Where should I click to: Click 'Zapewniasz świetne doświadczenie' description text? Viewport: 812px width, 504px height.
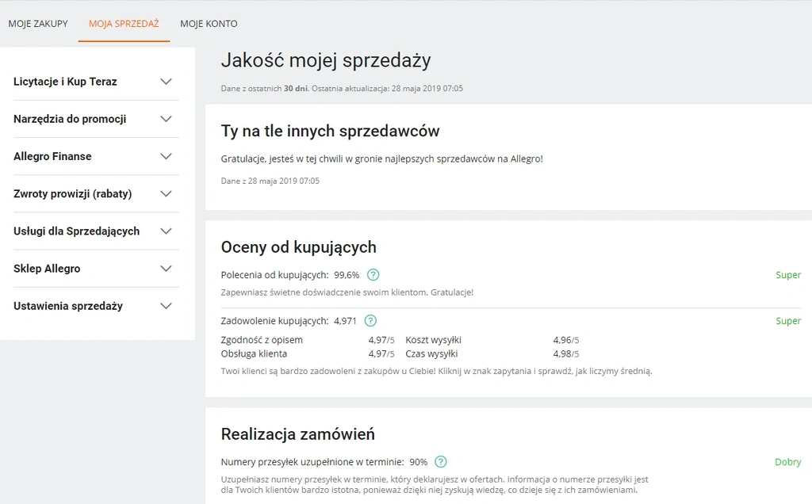(x=347, y=292)
